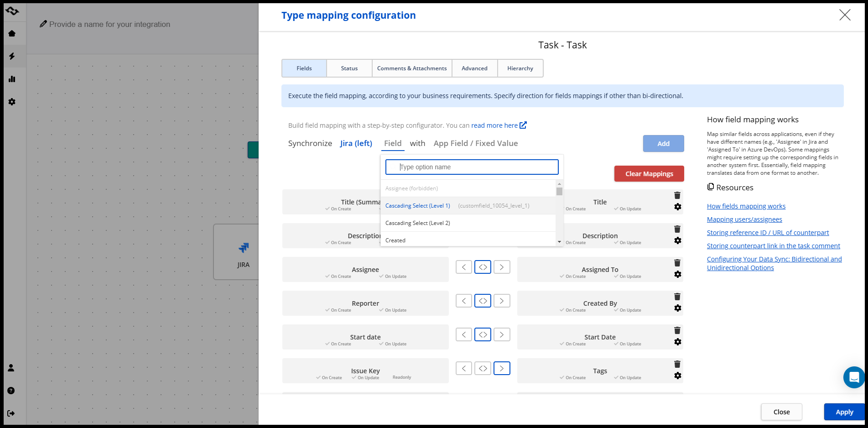The image size is (868, 428).
Task: Open the chat support bubble
Action: 853,377
